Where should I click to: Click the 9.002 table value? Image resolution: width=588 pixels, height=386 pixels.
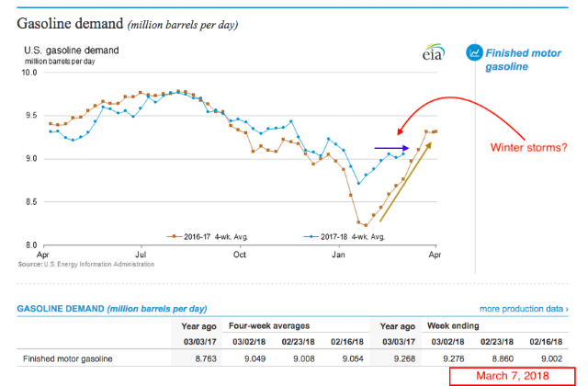[x=551, y=358]
